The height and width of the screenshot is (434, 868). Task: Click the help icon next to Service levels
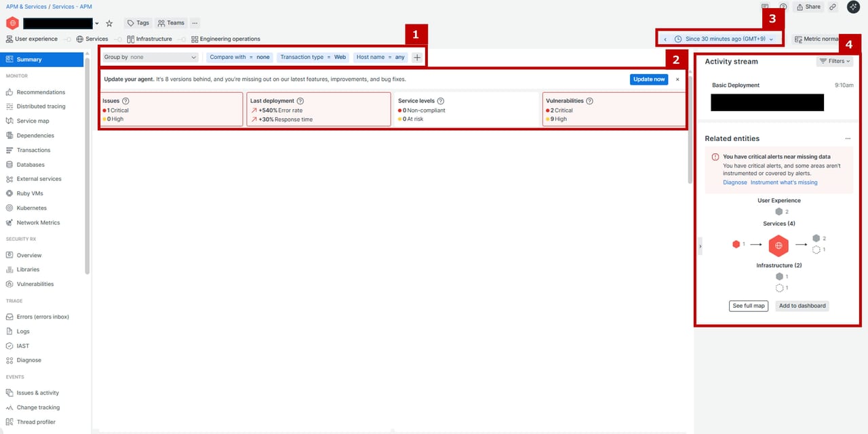(x=441, y=101)
